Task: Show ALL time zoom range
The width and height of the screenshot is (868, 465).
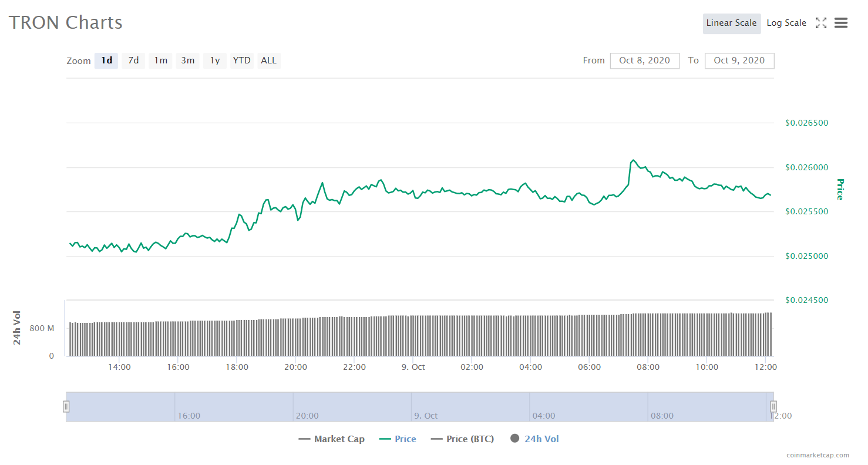Action: 269,60
